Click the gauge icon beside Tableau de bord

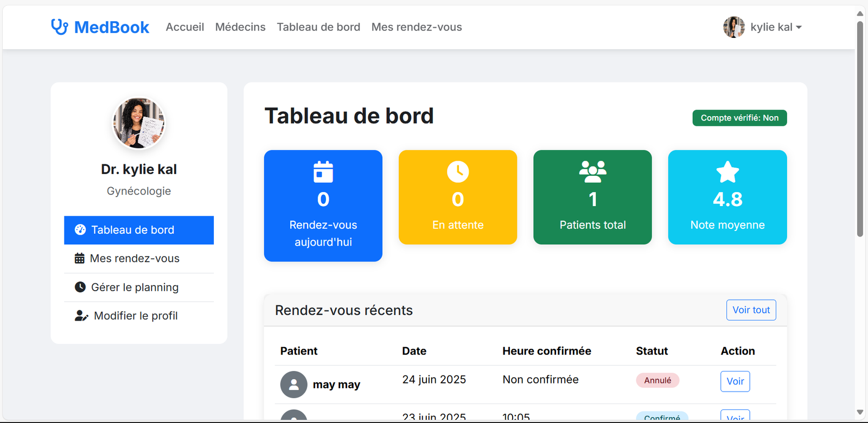click(80, 230)
